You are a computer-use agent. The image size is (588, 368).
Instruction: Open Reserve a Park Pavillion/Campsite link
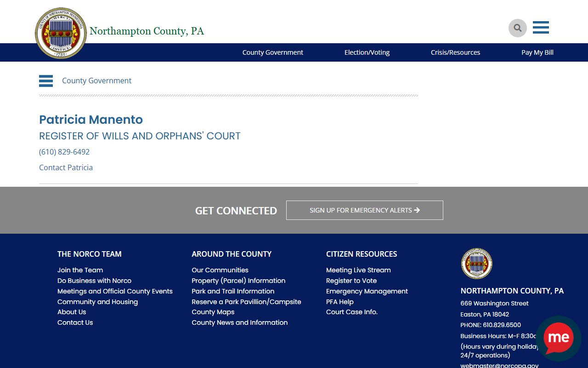[246, 302]
